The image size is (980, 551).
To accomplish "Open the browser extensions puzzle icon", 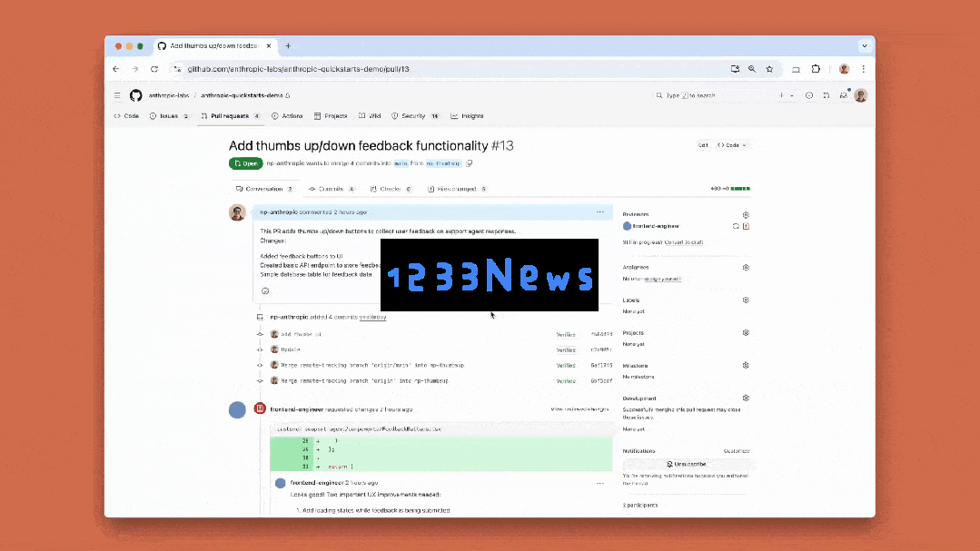I will coord(816,69).
